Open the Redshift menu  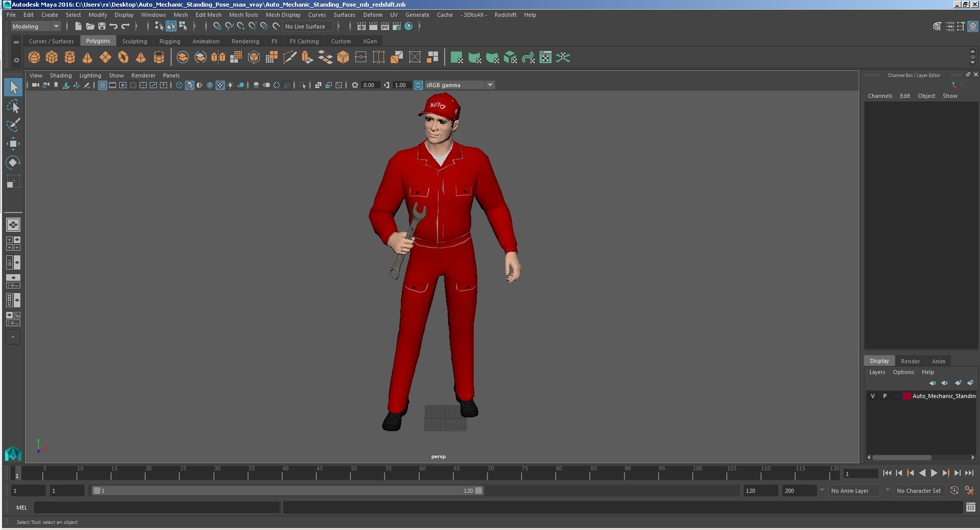point(505,15)
